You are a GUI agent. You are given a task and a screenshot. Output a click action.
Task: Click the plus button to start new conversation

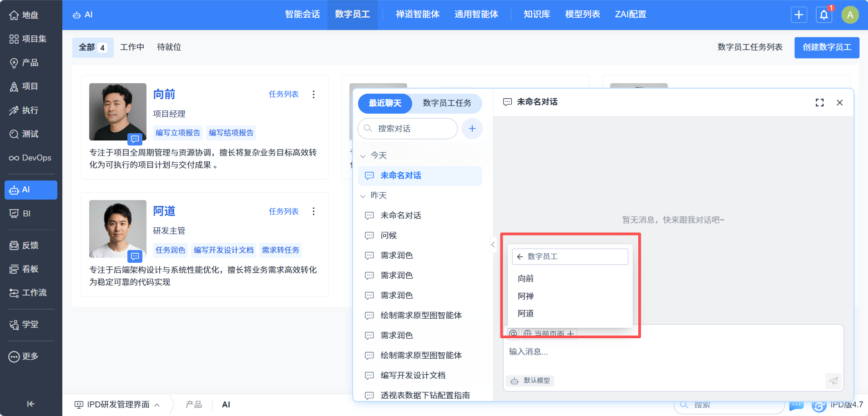(472, 129)
